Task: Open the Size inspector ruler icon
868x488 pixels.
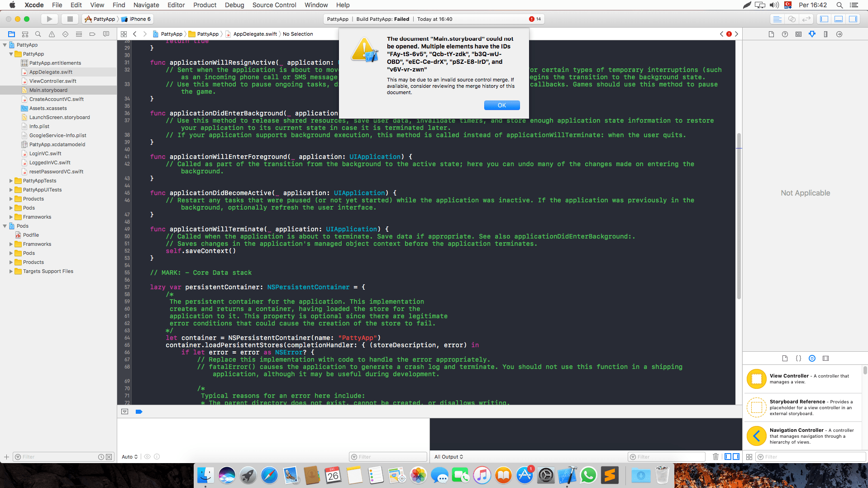Action: tap(825, 34)
